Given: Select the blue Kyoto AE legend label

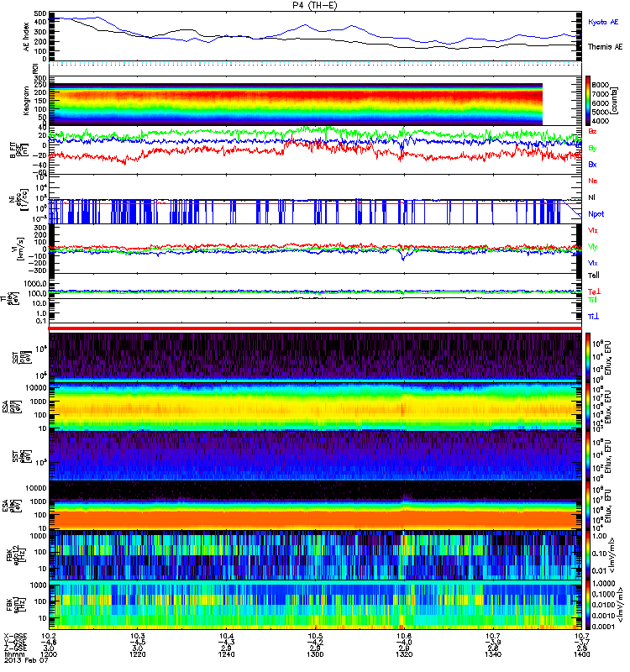Looking at the screenshot, I should (x=603, y=22).
